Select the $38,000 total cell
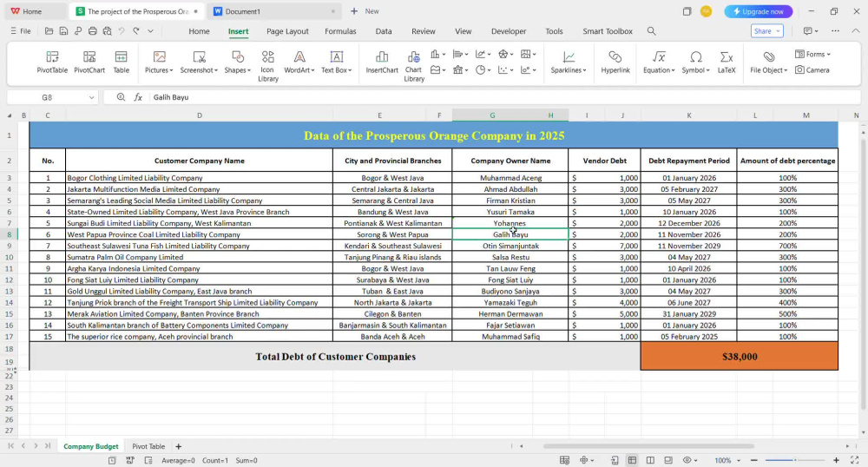 [740, 357]
